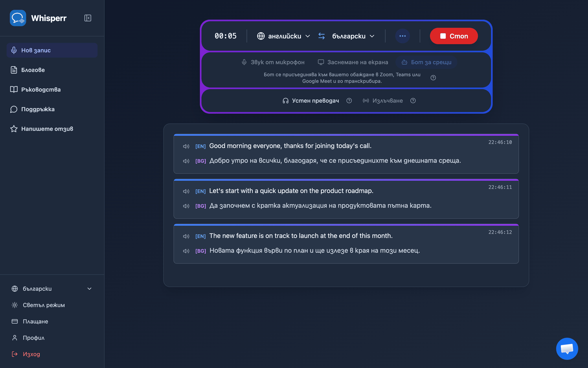This screenshot has width=588, height=368.
Task: Collapse the sidebar panel icon
Action: (x=88, y=18)
